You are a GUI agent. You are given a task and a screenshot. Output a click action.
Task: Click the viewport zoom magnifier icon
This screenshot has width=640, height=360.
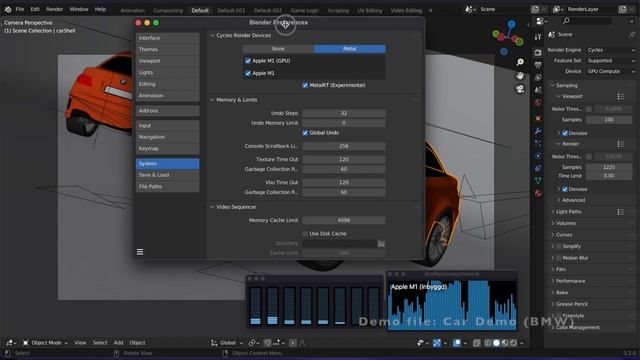tap(520, 62)
